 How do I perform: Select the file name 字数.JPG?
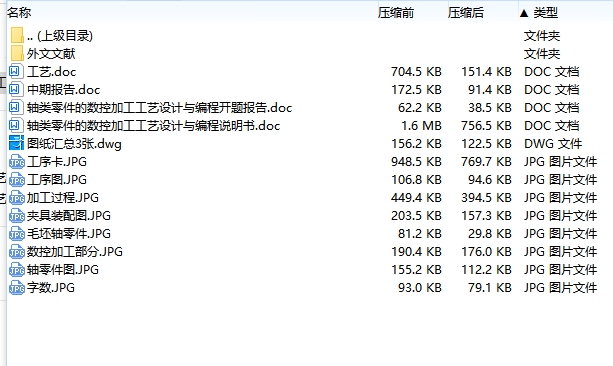pyautogui.click(x=51, y=287)
